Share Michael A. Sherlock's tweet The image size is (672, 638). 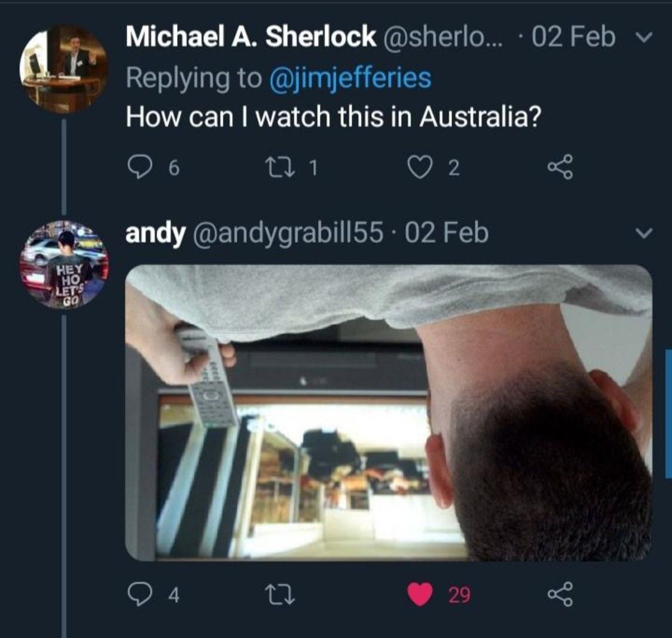560,167
